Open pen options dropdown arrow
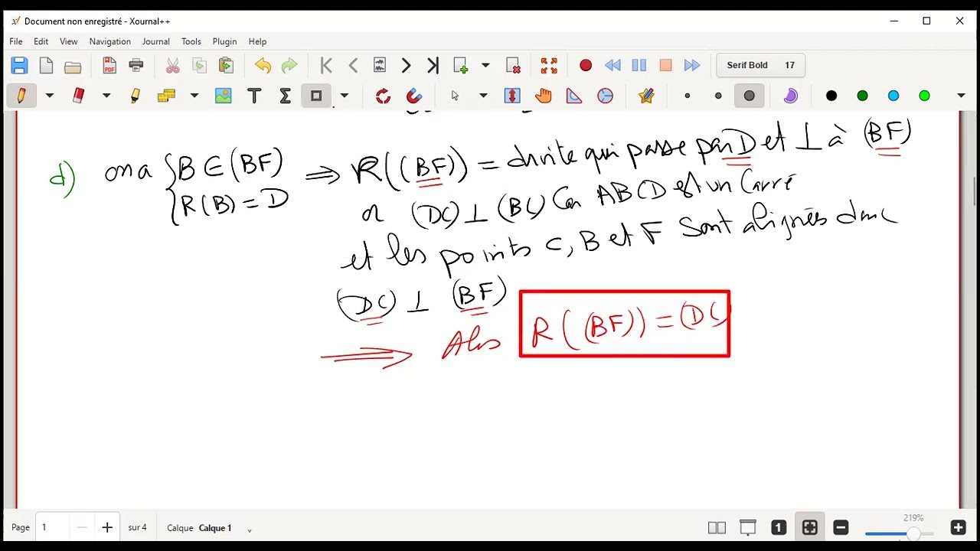 click(50, 96)
